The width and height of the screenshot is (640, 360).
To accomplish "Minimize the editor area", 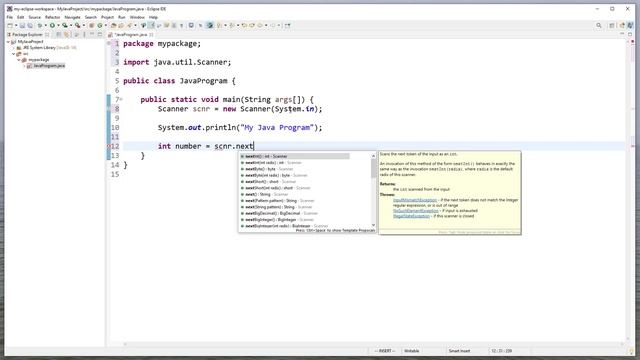I will [622, 34].
